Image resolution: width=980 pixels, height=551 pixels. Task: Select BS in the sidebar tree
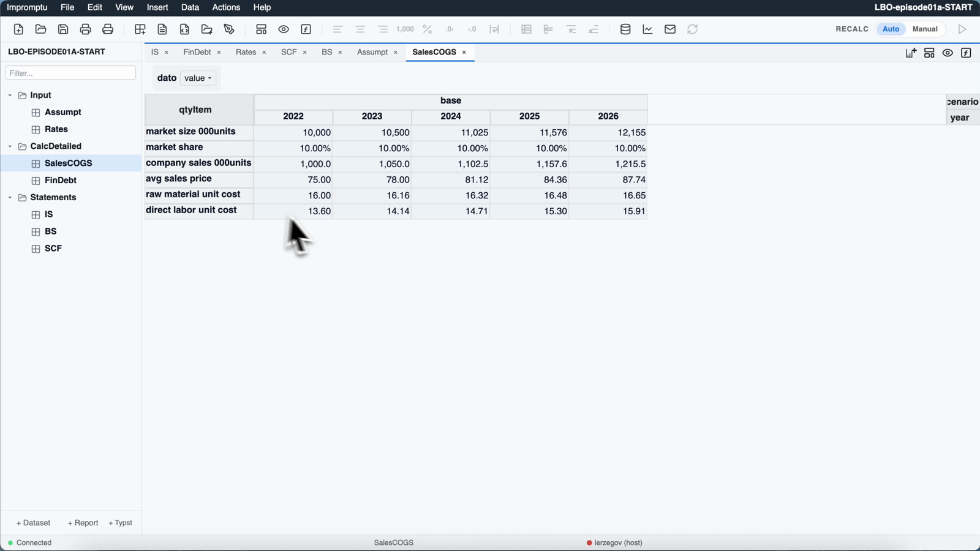(51, 231)
